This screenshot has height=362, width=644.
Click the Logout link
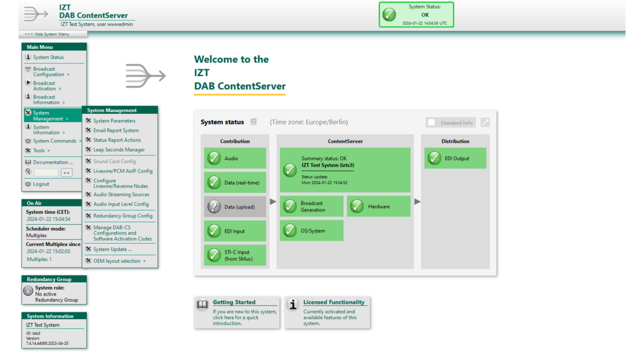[41, 184]
